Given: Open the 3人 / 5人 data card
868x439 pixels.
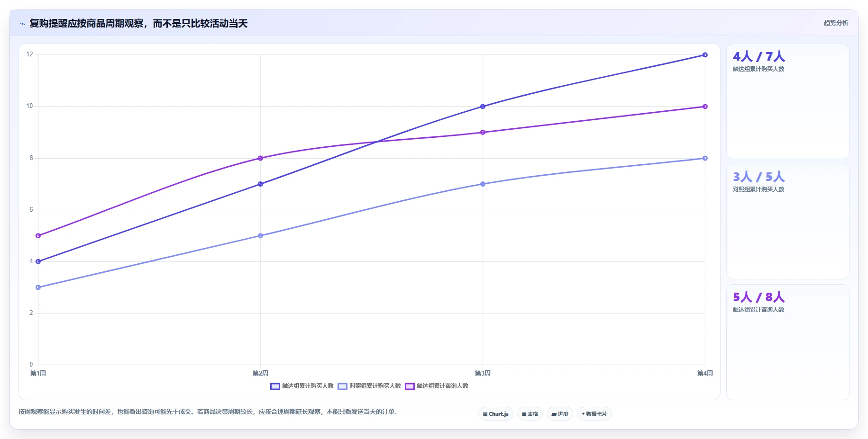Looking at the screenshot, I should click(787, 222).
